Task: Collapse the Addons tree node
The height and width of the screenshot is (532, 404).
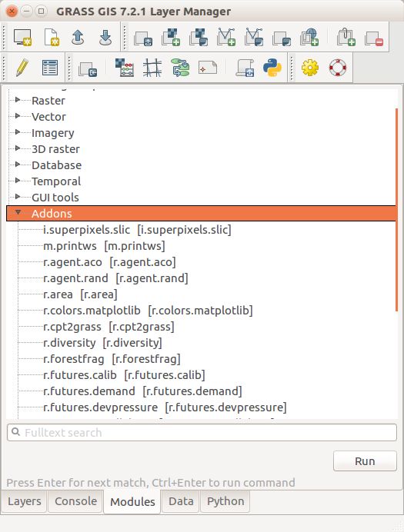Action: coord(18,212)
